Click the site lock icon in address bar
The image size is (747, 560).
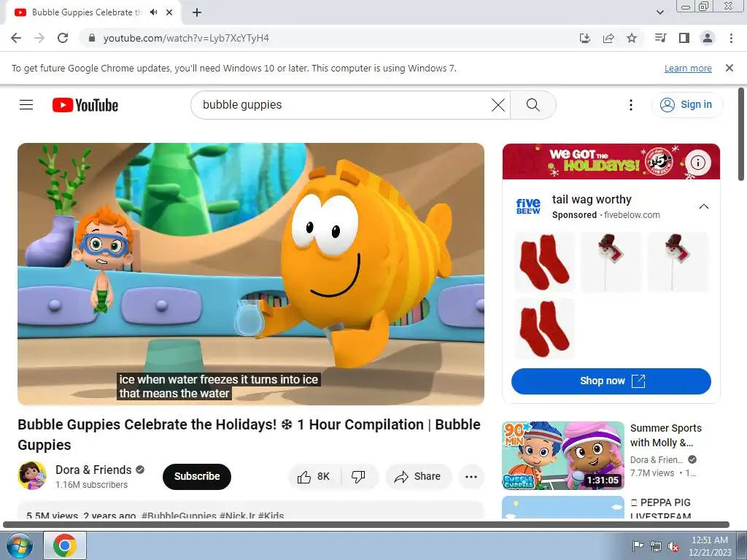tap(92, 38)
